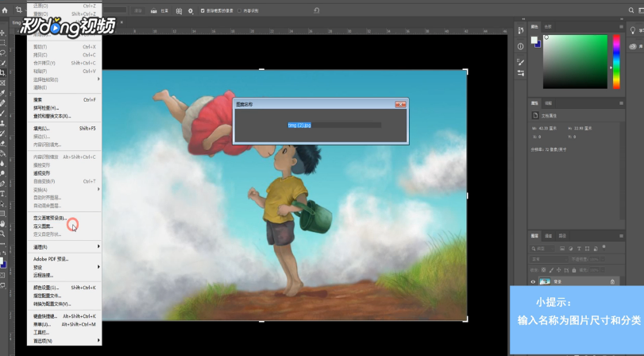Select the Crop tool in the left toolbar
The height and width of the screenshot is (356, 644).
pos(2,72)
